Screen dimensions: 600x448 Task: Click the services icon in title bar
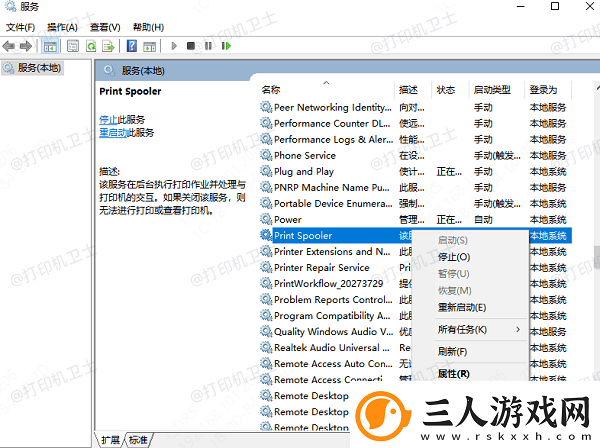tap(10, 6)
